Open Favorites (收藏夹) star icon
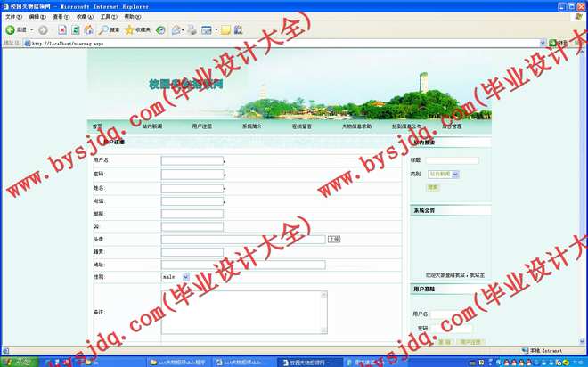588x367 pixels. 136,29
